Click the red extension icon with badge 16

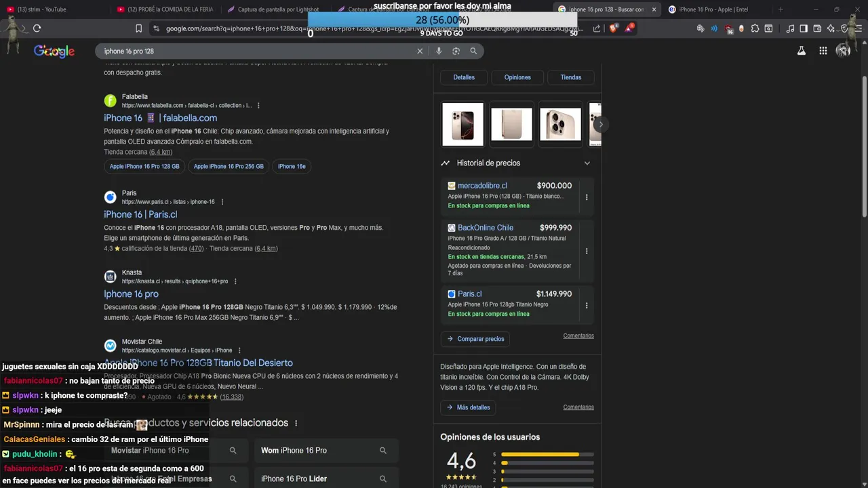[x=728, y=29]
